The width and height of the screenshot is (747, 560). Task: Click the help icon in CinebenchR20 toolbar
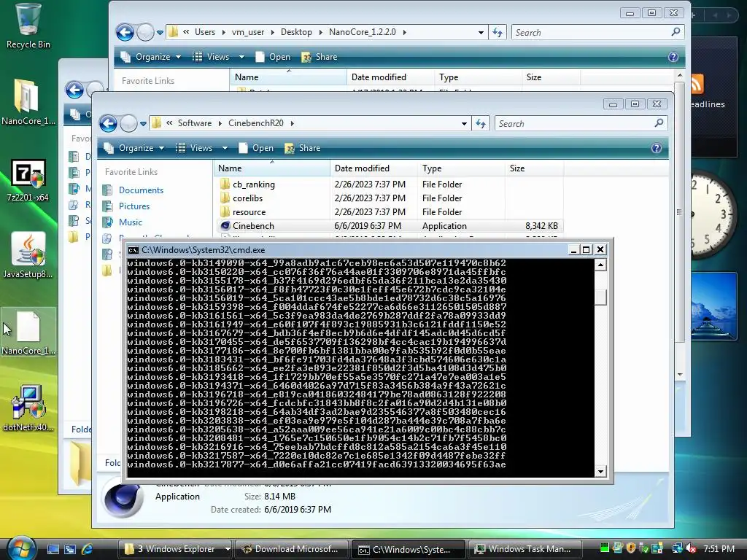point(657,148)
